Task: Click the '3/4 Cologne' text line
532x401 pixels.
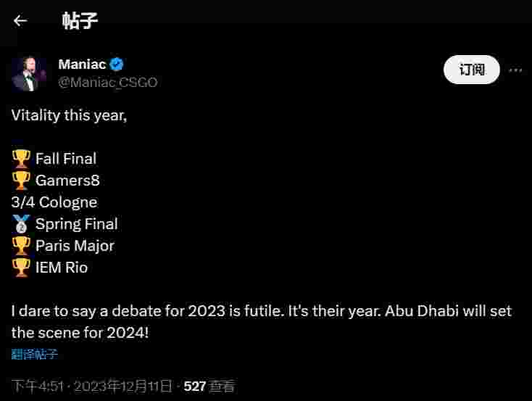Action: click(54, 202)
